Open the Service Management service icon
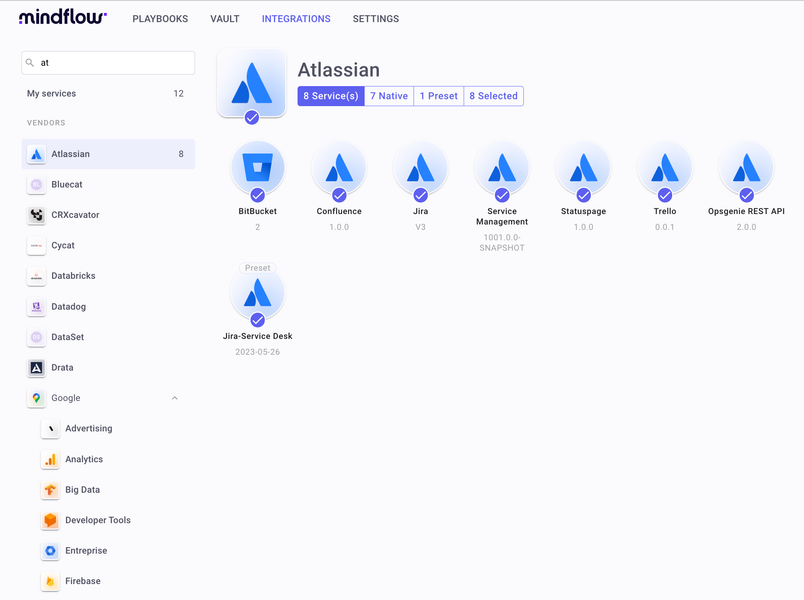The width and height of the screenshot is (804, 600). click(502, 168)
